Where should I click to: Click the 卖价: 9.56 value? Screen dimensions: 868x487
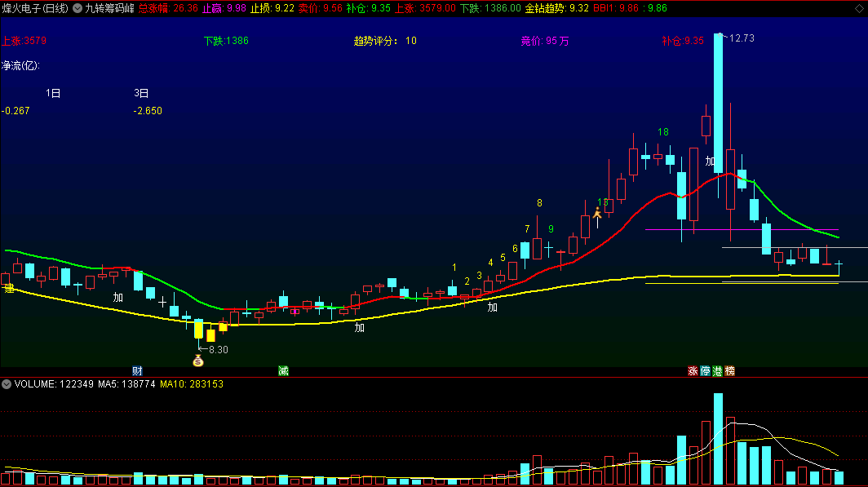point(321,8)
